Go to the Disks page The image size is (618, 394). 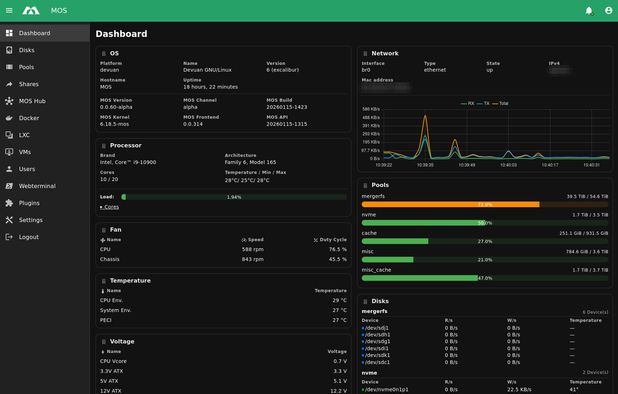[x=45, y=50]
